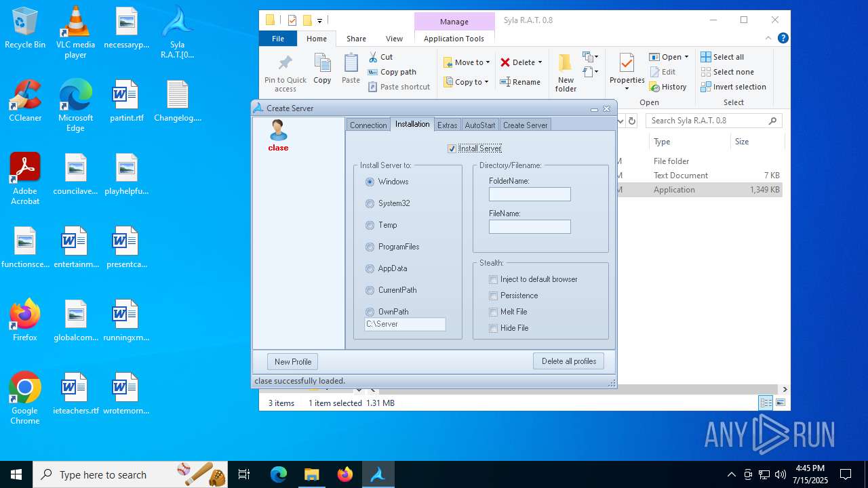Click Select all in ribbon
This screenshot has height=488, width=868.
[x=722, y=57]
